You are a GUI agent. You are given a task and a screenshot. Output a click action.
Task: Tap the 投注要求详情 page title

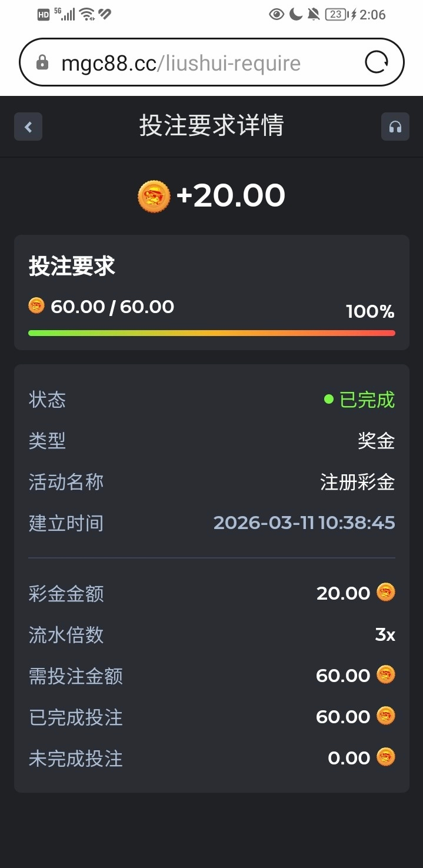coord(211,126)
